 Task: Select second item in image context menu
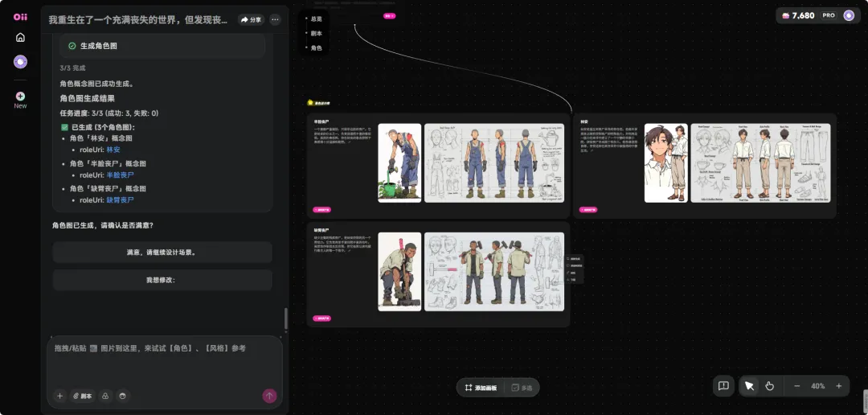pyautogui.click(x=574, y=266)
